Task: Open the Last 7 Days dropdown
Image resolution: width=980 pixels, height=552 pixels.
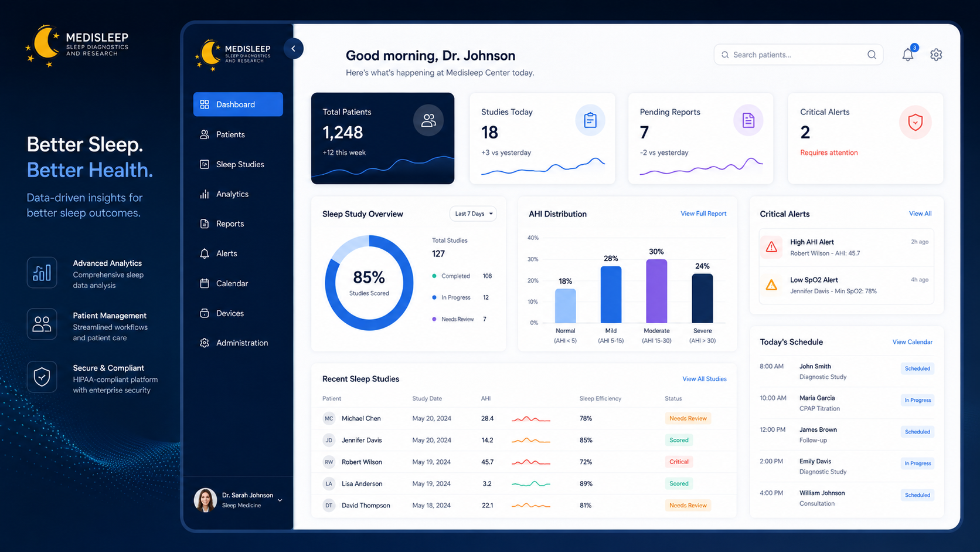Action: 473,214
